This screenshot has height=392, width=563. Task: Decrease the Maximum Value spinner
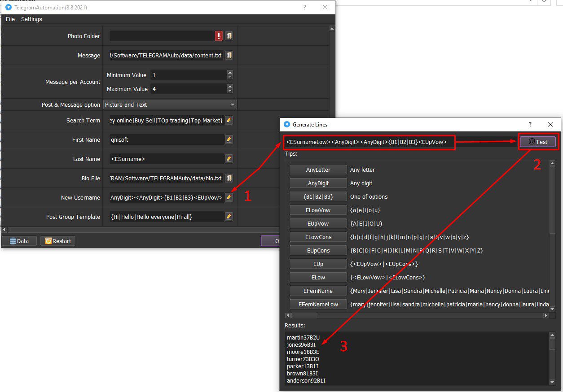click(x=230, y=91)
